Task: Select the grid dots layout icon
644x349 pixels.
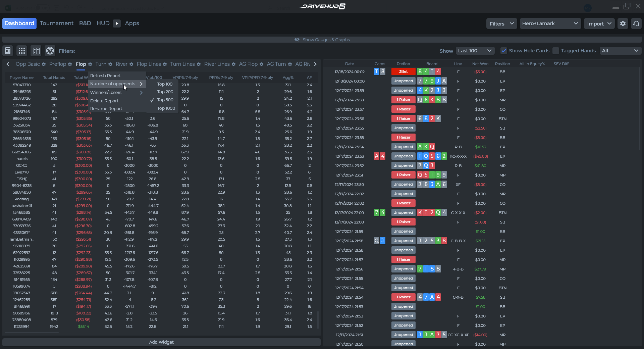Action: coord(22,51)
